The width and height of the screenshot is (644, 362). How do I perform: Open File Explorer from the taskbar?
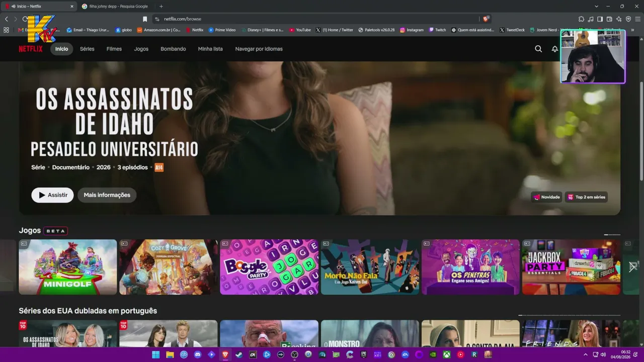[170, 354]
